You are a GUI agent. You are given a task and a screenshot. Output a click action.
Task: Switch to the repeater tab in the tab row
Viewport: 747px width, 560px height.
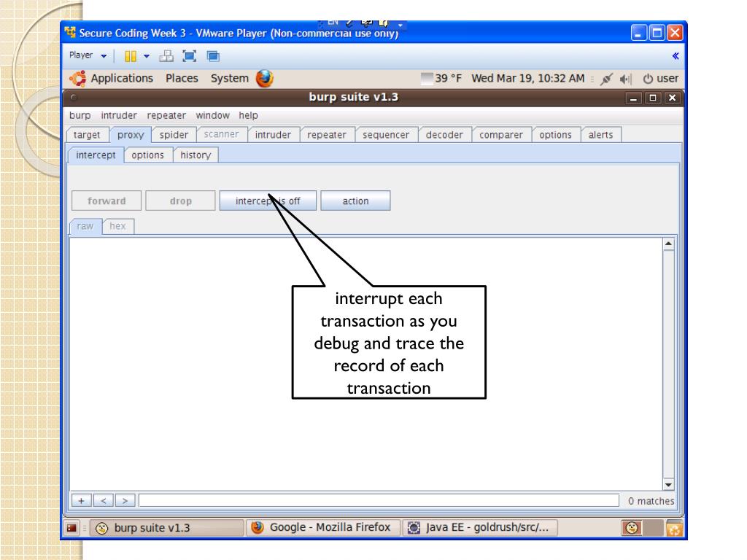coord(327,135)
